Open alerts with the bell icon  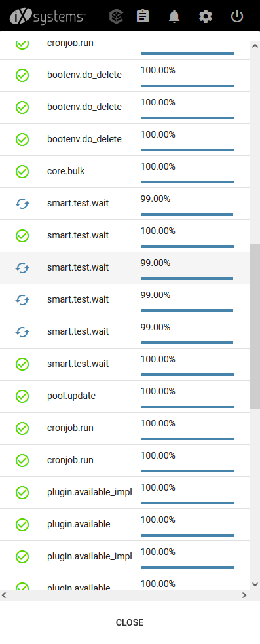(x=174, y=16)
